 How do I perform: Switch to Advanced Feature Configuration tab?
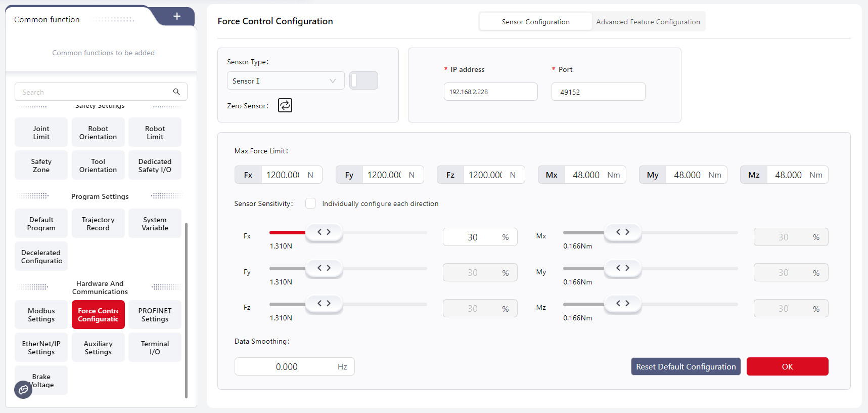click(x=648, y=22)
